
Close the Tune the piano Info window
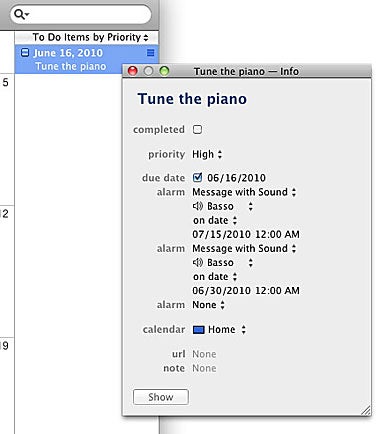[x=133, y=71]
